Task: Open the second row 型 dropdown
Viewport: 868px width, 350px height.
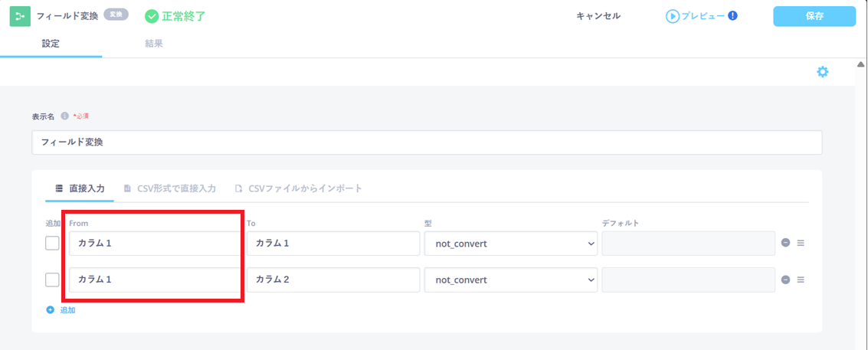Action: 511,280
